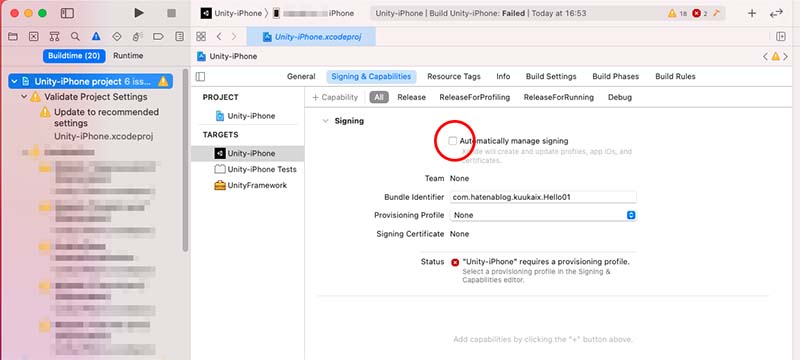The image size is (800, 360).
Task: Select Update to recommended settings issue
Action: coord(106,117)
